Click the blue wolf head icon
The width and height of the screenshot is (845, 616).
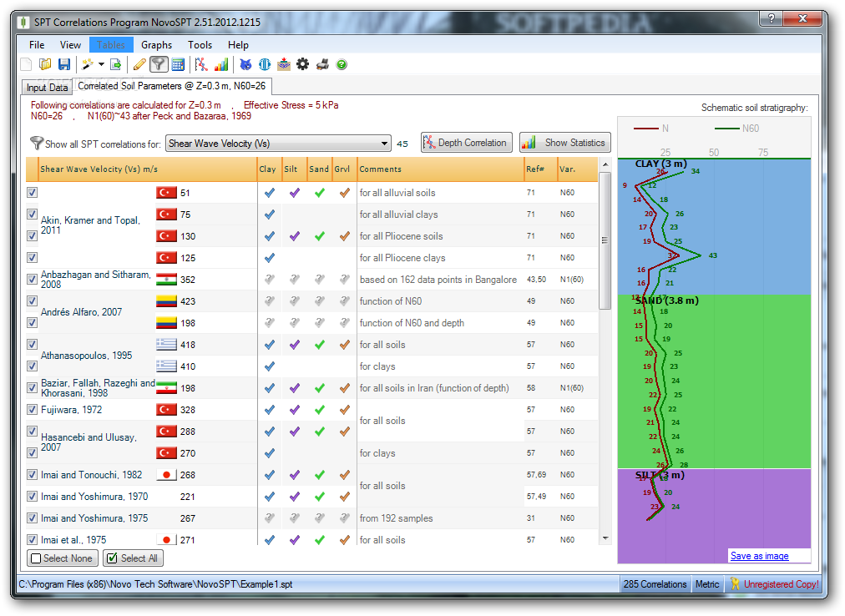coord(245,64)
